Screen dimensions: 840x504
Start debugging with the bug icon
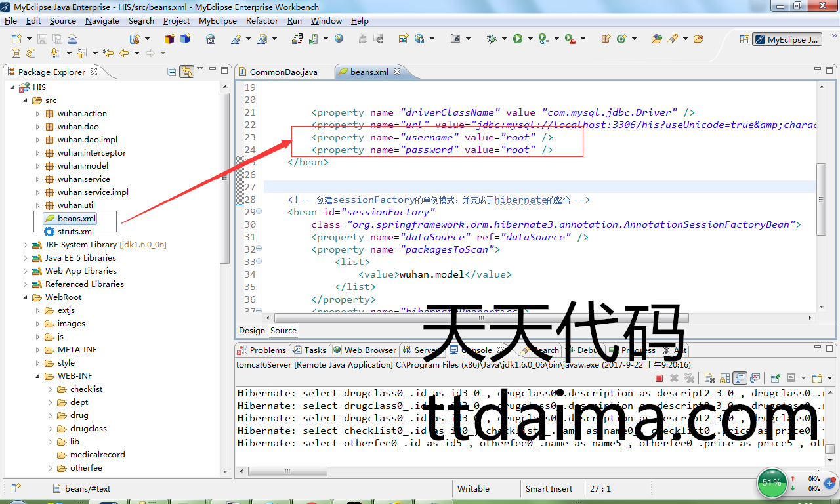[x=492, y=39]
